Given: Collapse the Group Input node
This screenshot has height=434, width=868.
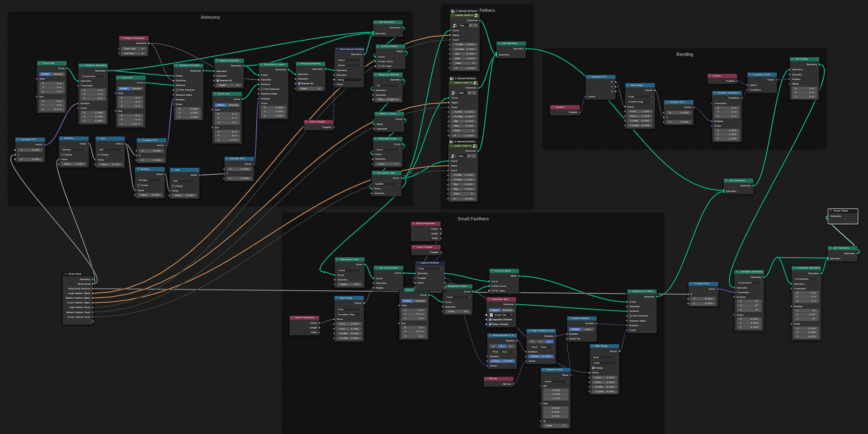Looking at the screenshot, I should (66, 274).
